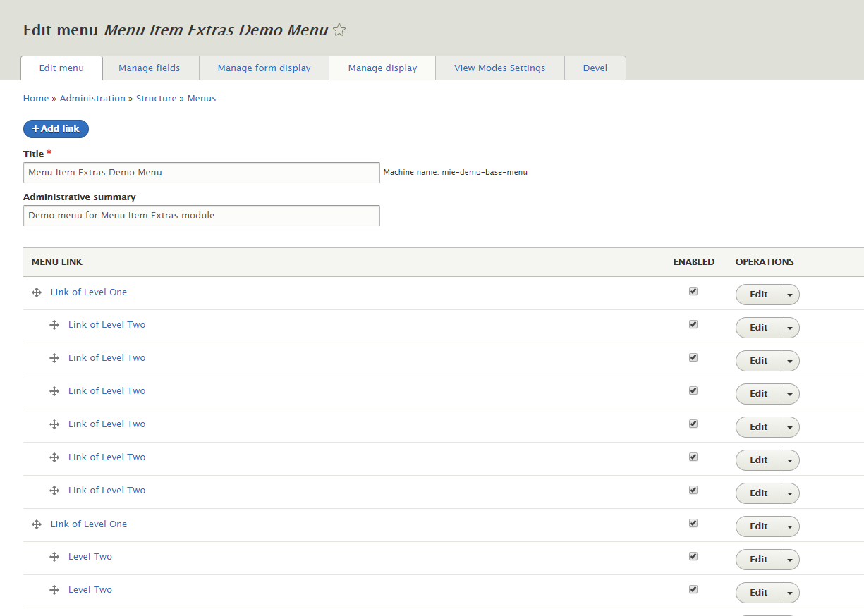864x616 pixels.
Task: Click drag handle of fourth Link of Level Two
Action: (54, 424)
